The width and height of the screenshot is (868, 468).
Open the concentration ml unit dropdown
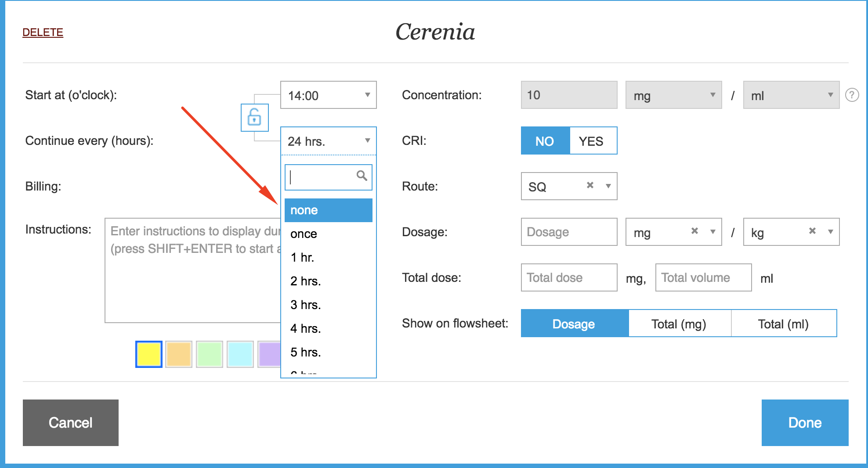coord(791,95)
